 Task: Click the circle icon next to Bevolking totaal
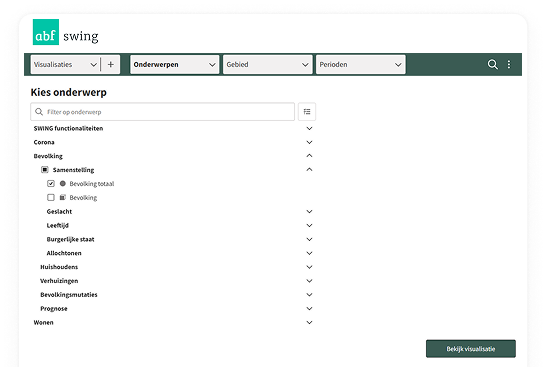click(x=63, y=184)
